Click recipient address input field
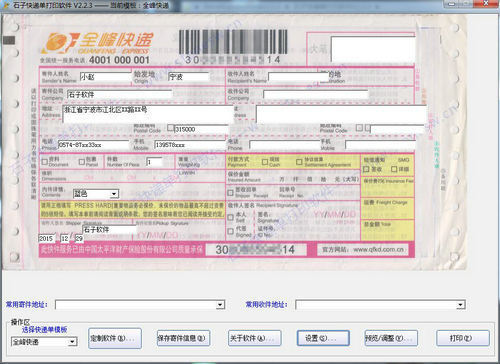The height and width of the screenshot is (364, 500). point(342,114)
